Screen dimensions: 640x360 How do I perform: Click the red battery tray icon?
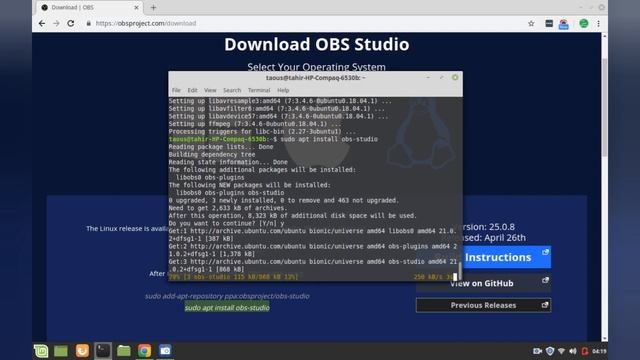pyautogui.click(x=584, y=351)
